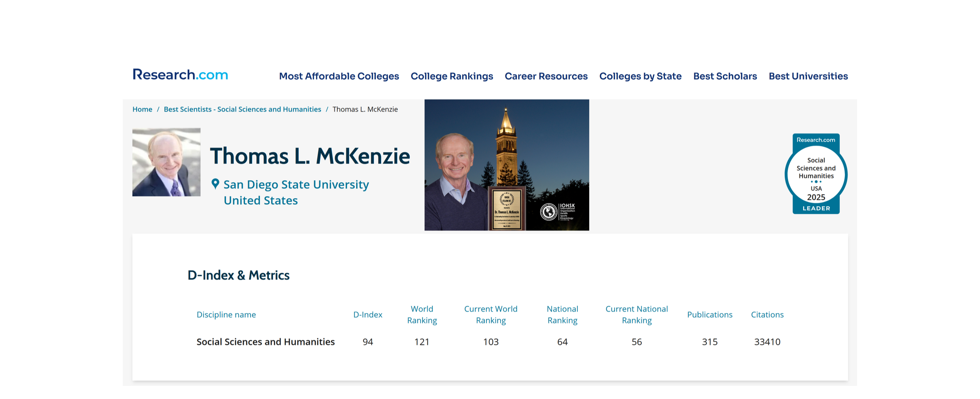Screen dimensions: 980x399
Task: Open Thomas L. McKenzie's profile photo
Action: [166, 162]
